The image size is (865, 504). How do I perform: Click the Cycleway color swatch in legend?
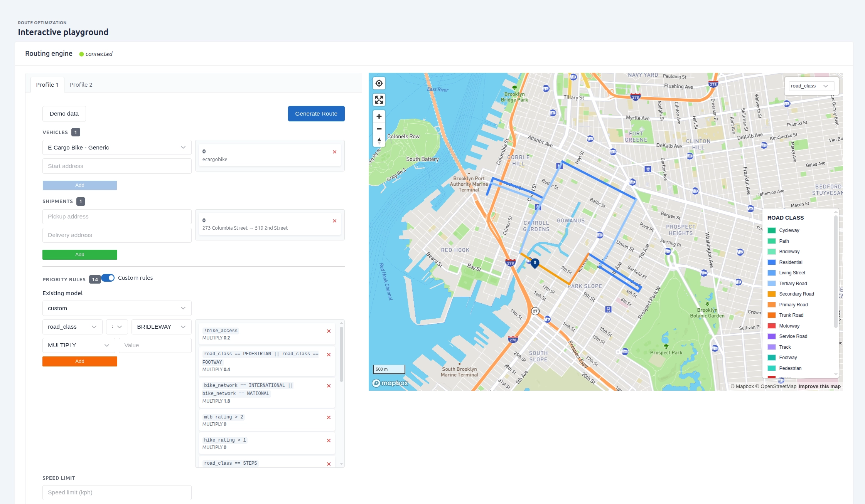(772, 230)
